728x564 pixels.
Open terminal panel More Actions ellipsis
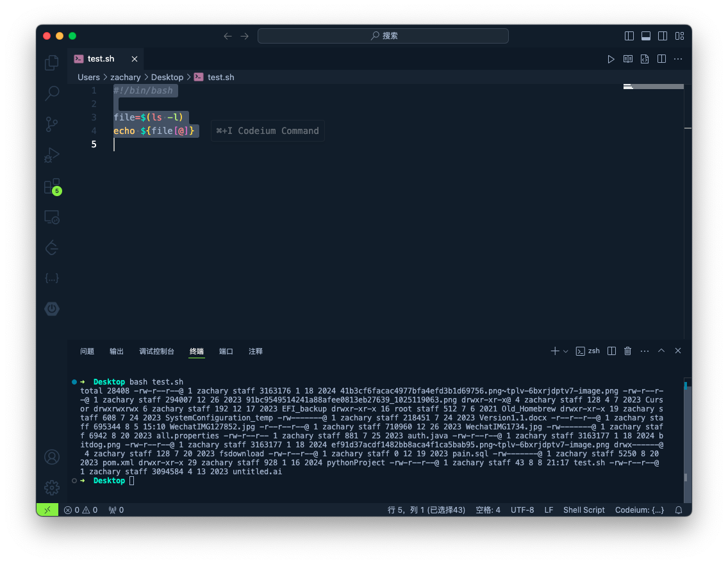[645, 351]
